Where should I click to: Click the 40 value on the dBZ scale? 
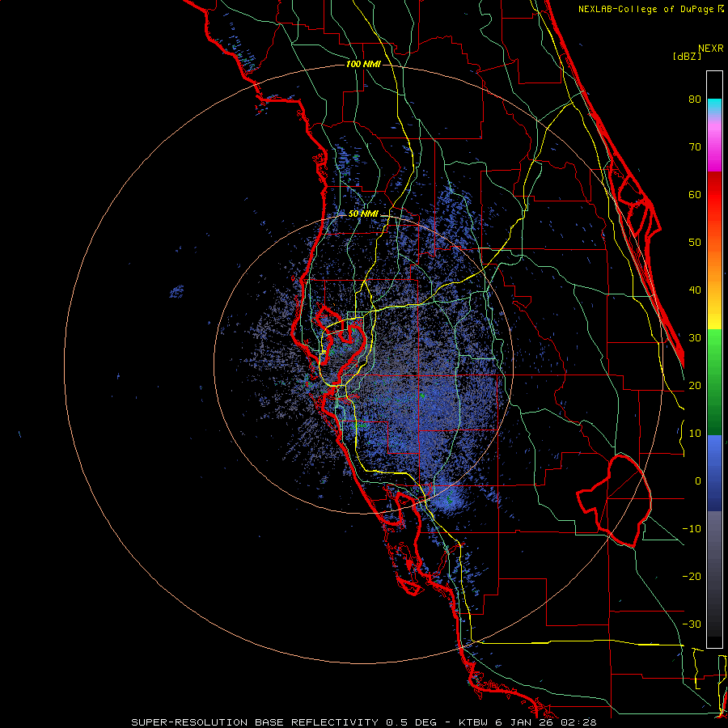[695, 290]
